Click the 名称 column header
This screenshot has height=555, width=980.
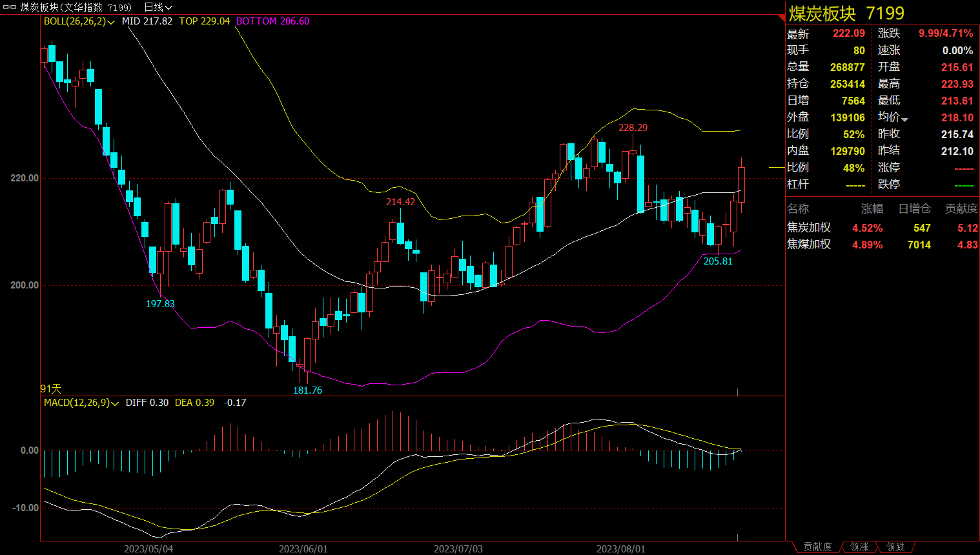click(x=798, y=208)
